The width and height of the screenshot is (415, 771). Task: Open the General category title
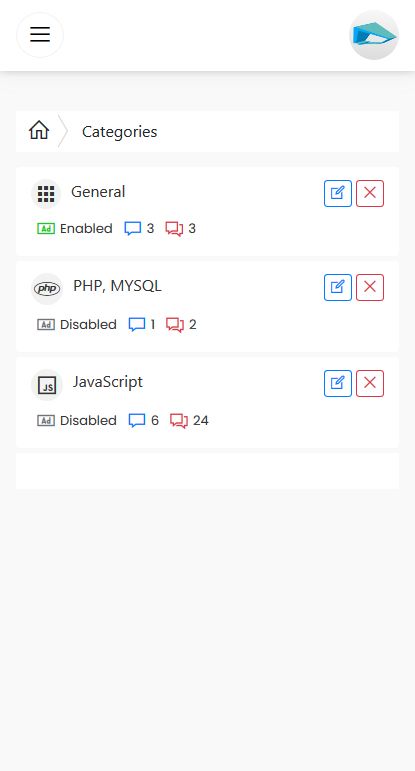coord(98,192)
